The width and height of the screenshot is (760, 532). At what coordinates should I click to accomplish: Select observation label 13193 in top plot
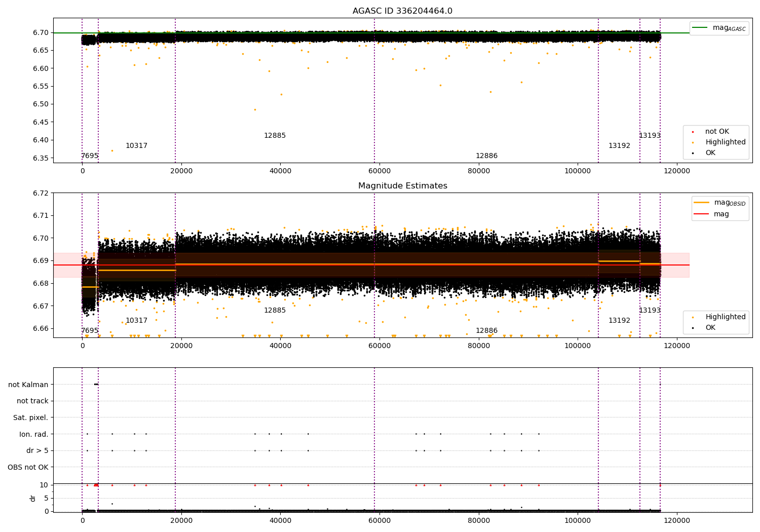(x=650, y=136)
